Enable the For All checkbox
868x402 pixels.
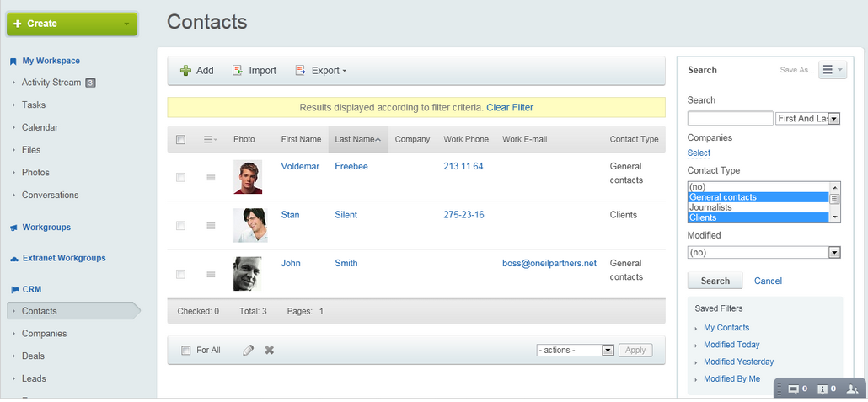186,350
